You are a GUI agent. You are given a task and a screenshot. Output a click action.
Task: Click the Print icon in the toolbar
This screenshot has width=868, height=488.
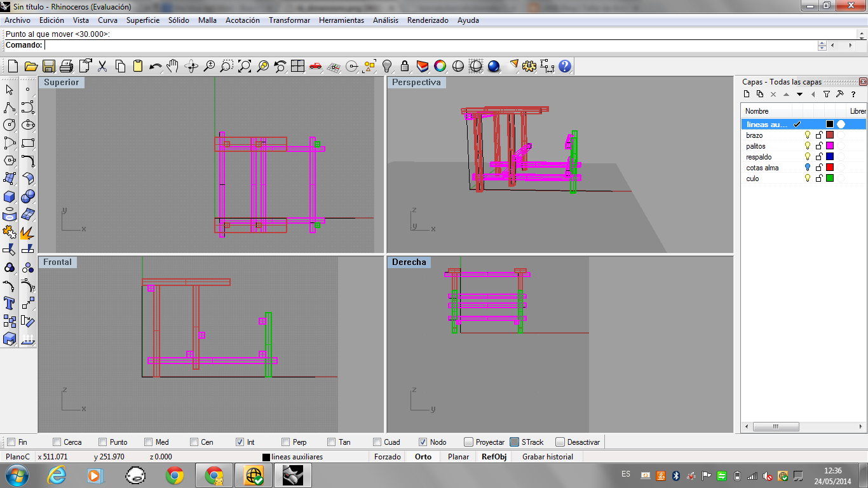[67, 66]
